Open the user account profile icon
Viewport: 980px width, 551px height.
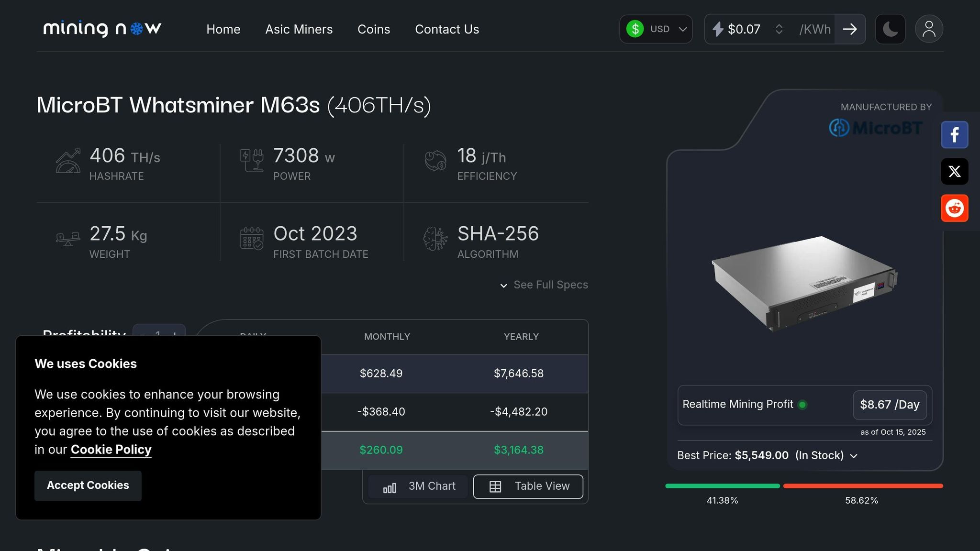point(929,29)
